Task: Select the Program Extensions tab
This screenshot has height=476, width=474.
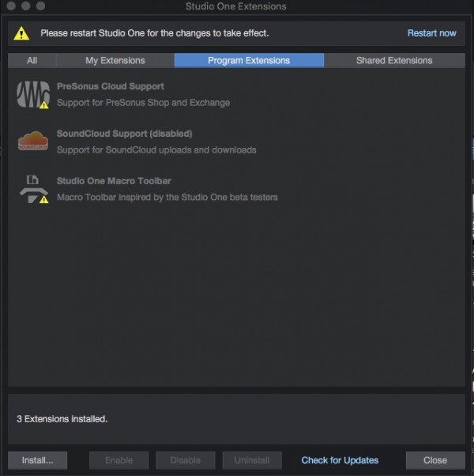Action: click(x=249, y=60)
